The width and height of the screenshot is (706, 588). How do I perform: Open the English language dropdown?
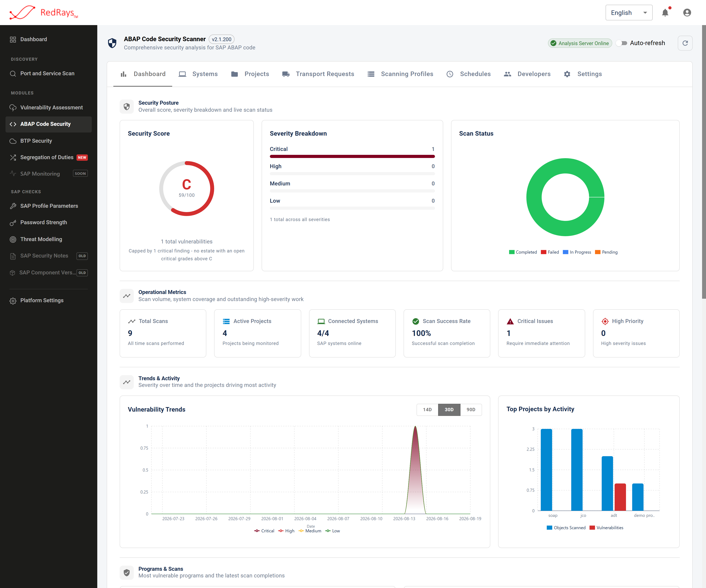pos(629,12)
